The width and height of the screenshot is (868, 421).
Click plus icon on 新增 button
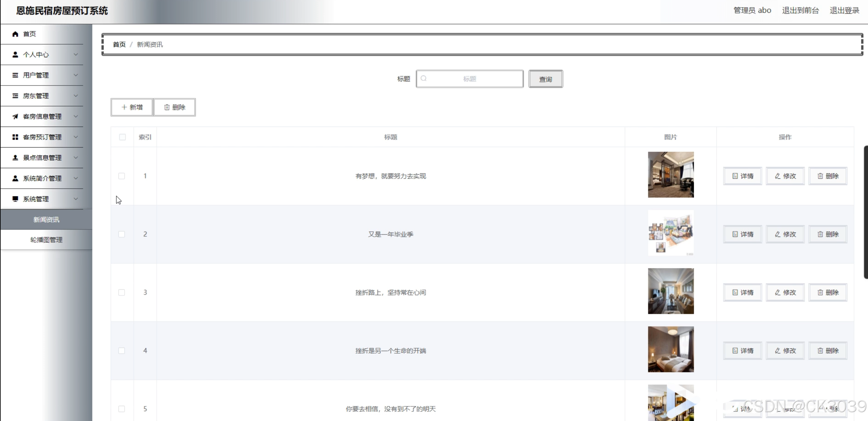tap(124, 107)
